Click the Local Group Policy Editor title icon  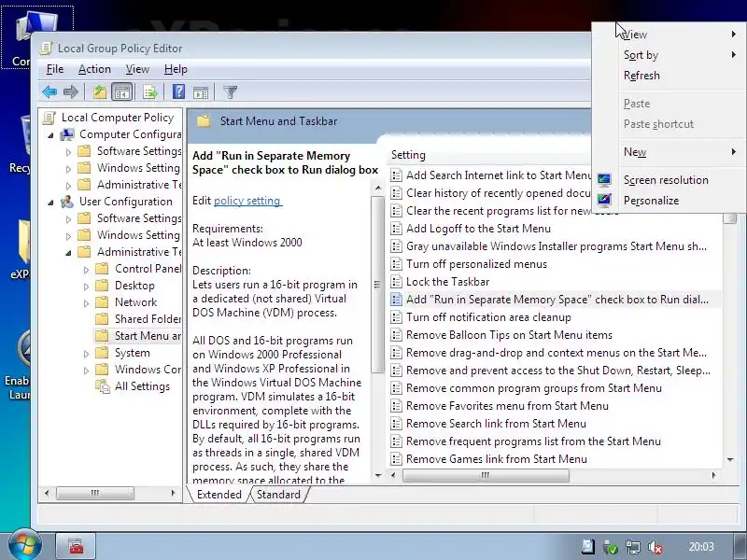point(46,49)
